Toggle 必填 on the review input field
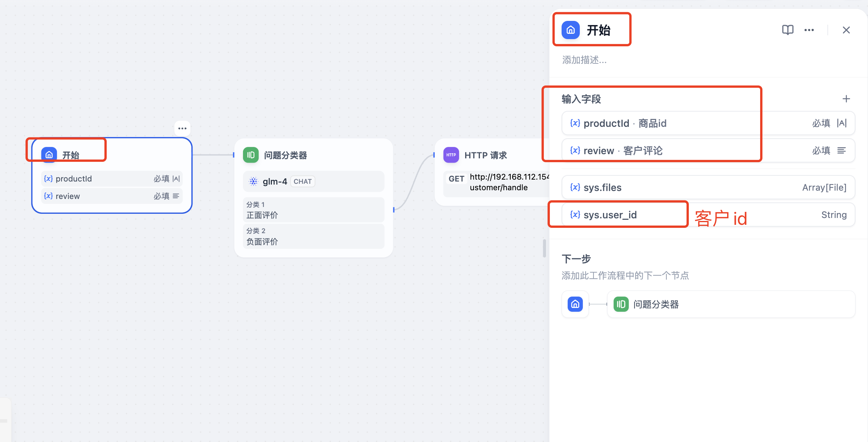Screen dimensions: 868x442 (x=821, y=150)
